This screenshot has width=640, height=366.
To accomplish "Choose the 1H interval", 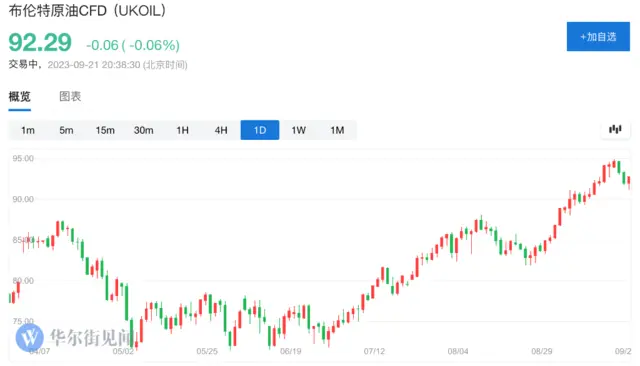I will point(182,130).
